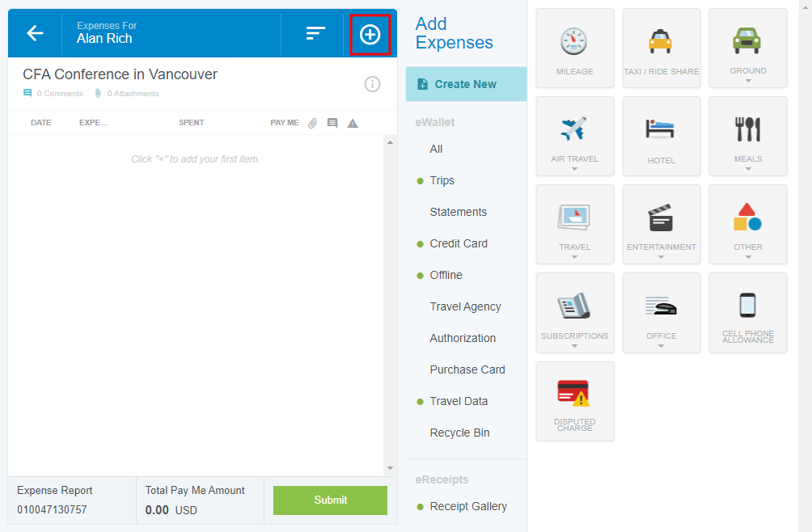Image resolution: width=812 pixels, height=532 pixels.
Task: Expand the Meals expense dropdown
Action: (748, 168)
